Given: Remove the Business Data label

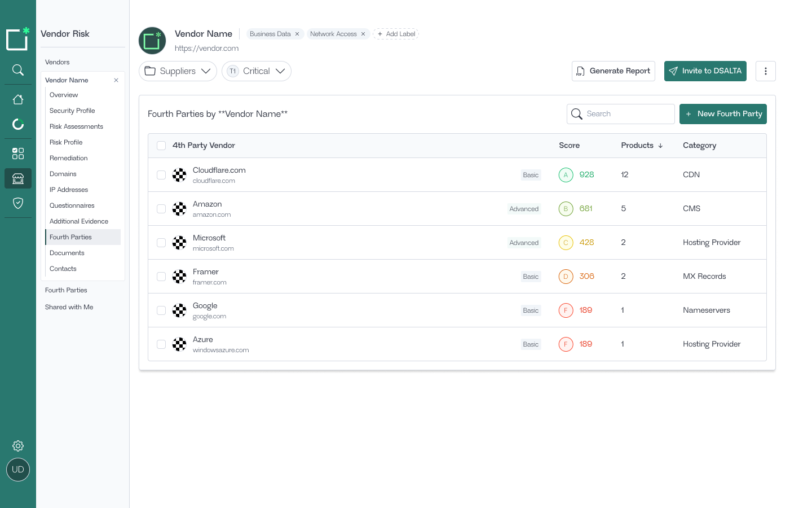Looking at the screenshot, I should [297, 34].
